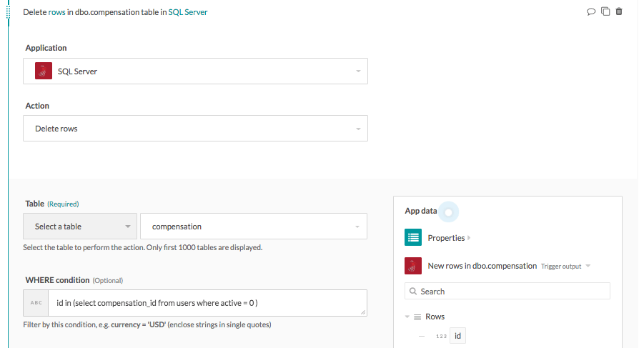Screen dimensions: 644x348
Task: Click the App data heading
Action: point(420,211)
